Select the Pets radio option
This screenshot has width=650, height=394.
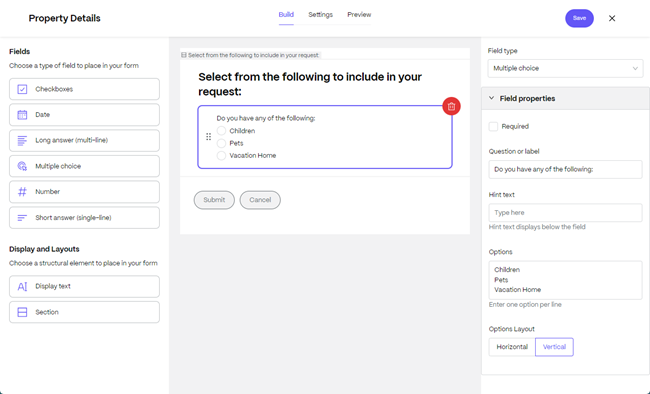[221, 143]
